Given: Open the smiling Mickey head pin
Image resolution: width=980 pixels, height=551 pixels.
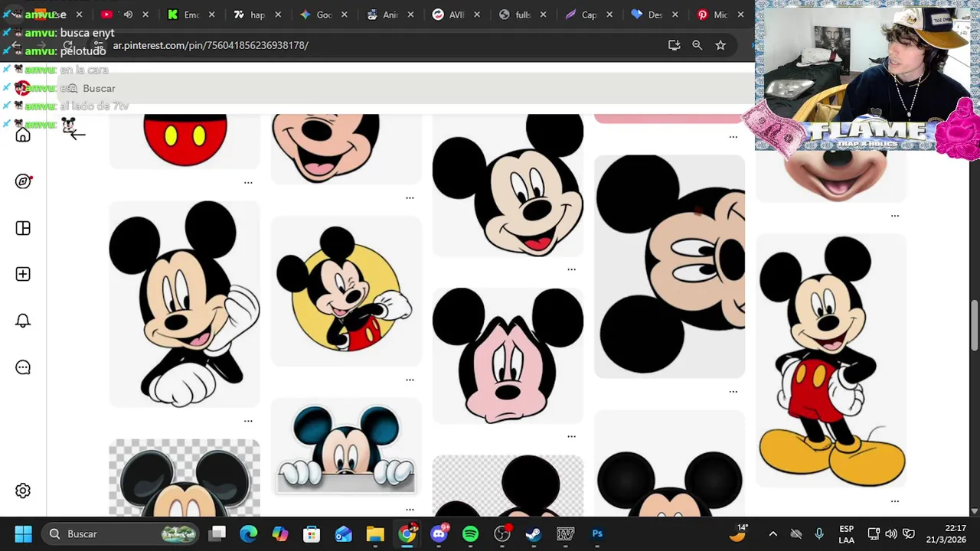Looking at the screenshot, I should point(508,184).
